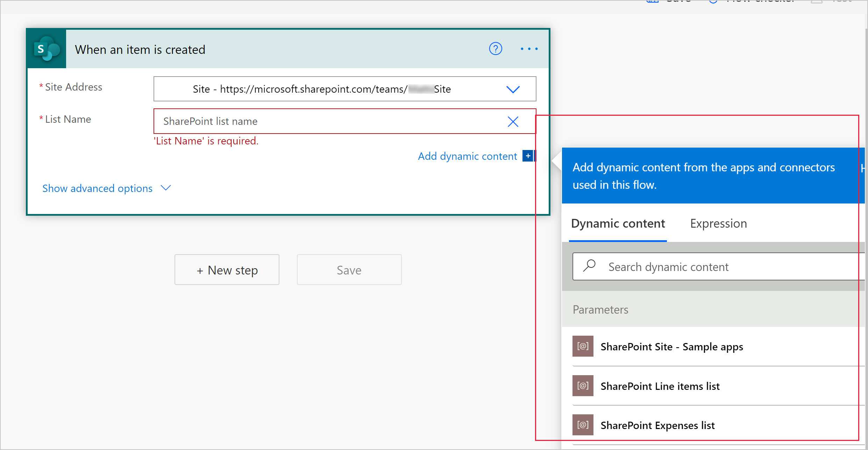The width and height of the screenshot is (868, 450).
Task: Expand the Site Address dropdown
Action: (512, 89)
